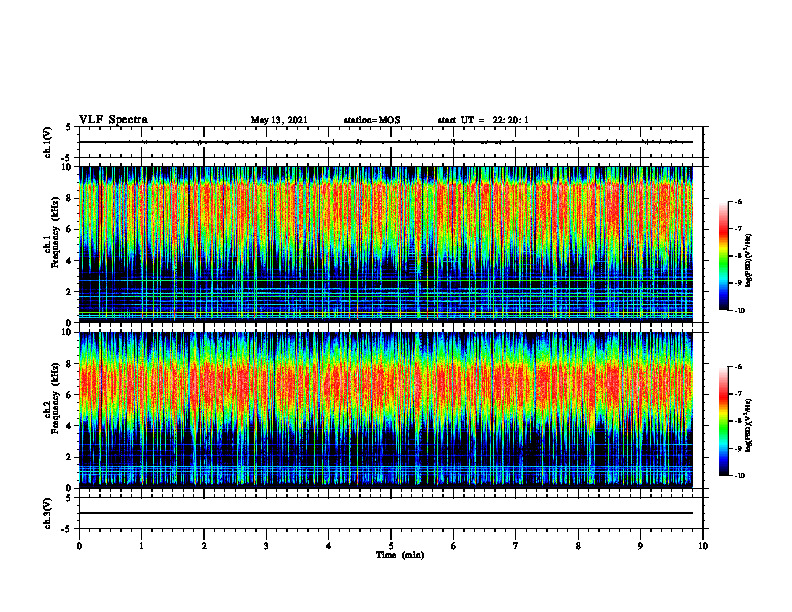Select the ch.1 power spectral density colorbar
Screen dimensions: 792x612
(723, 256)
